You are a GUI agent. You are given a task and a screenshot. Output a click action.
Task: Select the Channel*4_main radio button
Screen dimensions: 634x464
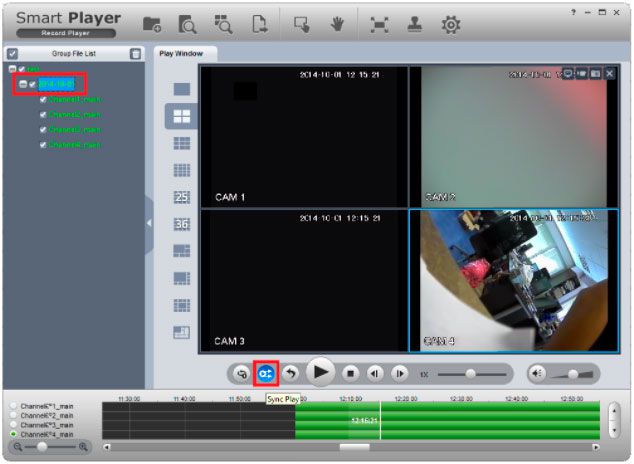coord(13,434)
